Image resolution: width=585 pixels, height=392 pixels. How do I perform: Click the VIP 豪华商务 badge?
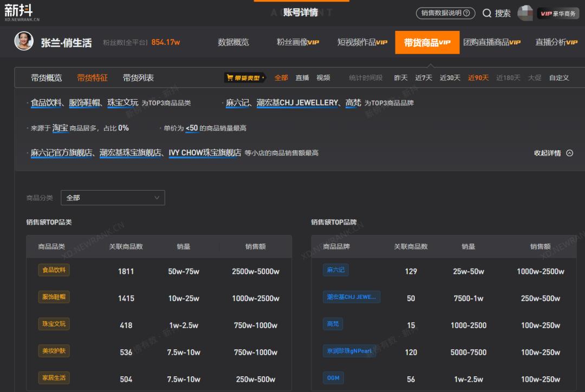click(558, 14)
